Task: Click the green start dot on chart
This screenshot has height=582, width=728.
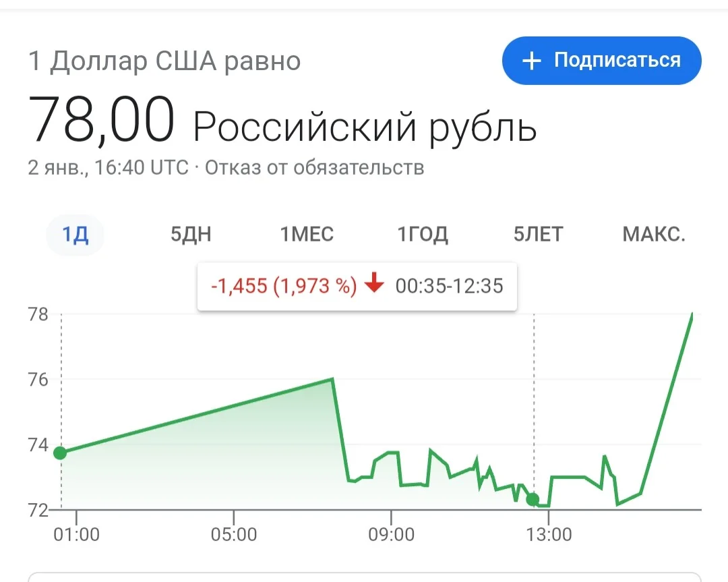Action: click(x=60, y=453)
